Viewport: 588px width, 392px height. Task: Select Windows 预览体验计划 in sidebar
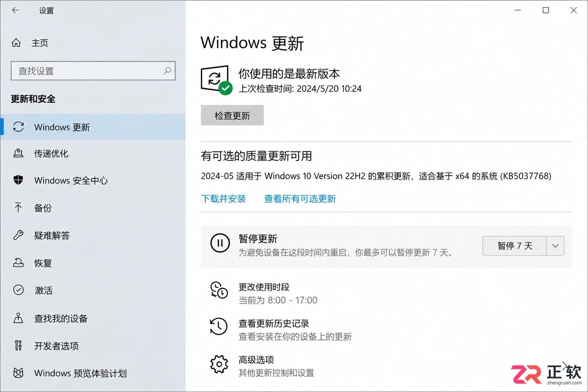pyautogui.click(x=93, y=373)
